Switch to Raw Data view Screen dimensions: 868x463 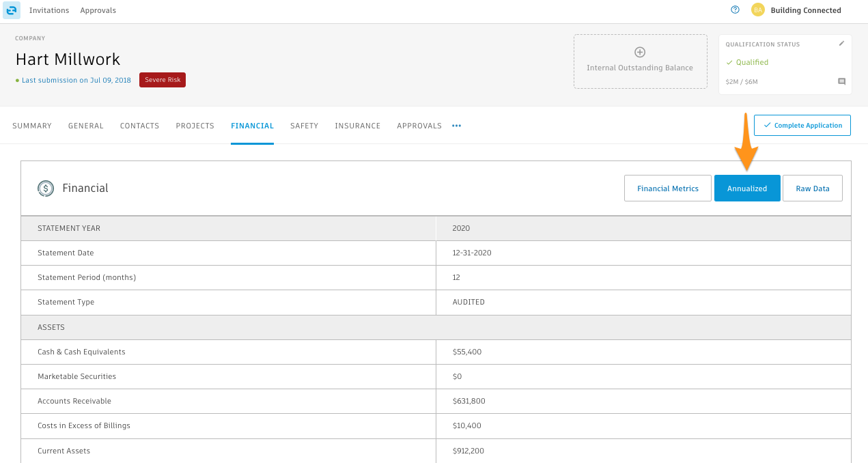point(812,188)
